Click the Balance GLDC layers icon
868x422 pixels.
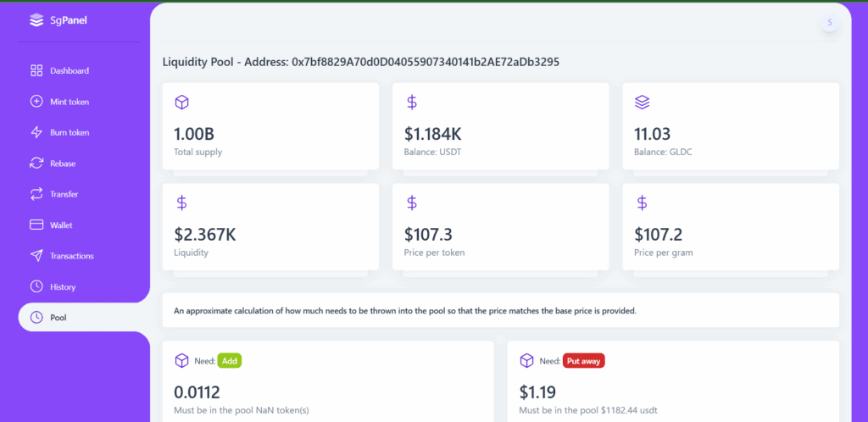pyautogui.click(x=643, y=103)
